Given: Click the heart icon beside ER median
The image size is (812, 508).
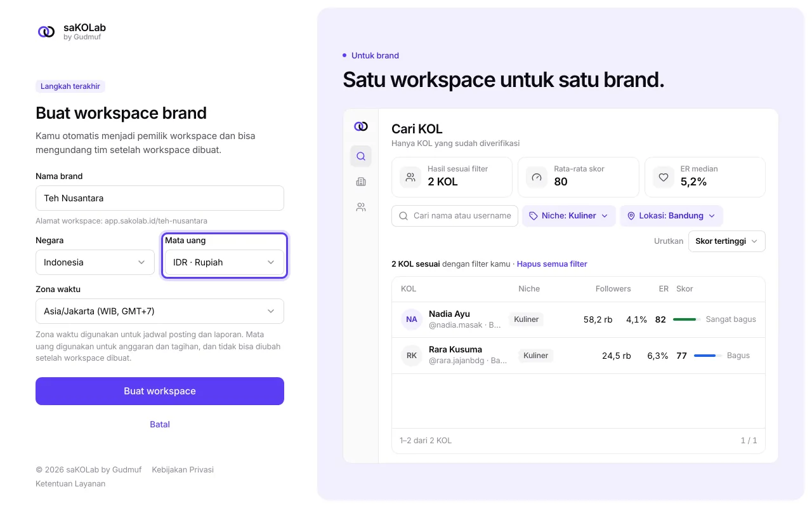Looking at the screenshot, I should click(x=664, y=177).
